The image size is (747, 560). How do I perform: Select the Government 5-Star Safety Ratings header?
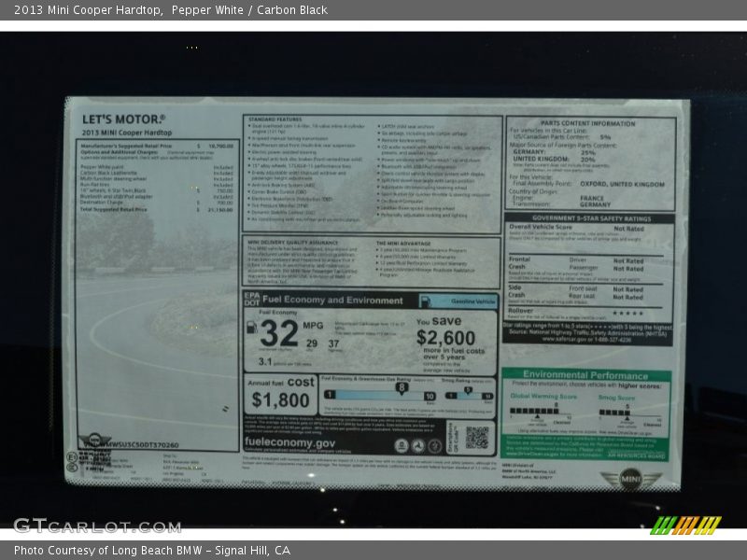point(589,218)
